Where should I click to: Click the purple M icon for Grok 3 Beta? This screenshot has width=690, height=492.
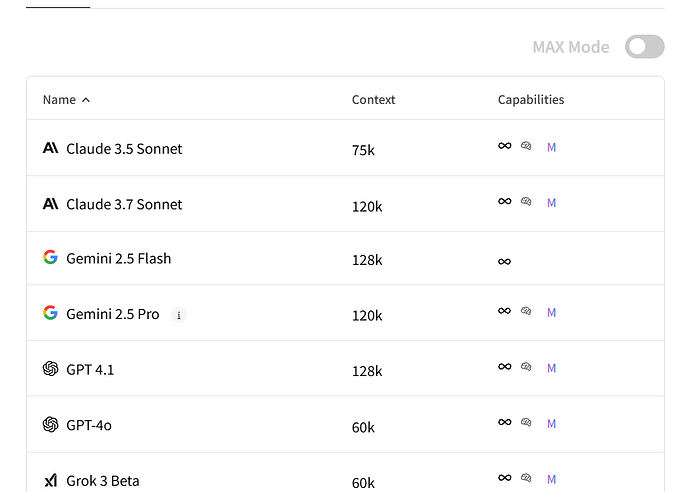click(551, 479)
